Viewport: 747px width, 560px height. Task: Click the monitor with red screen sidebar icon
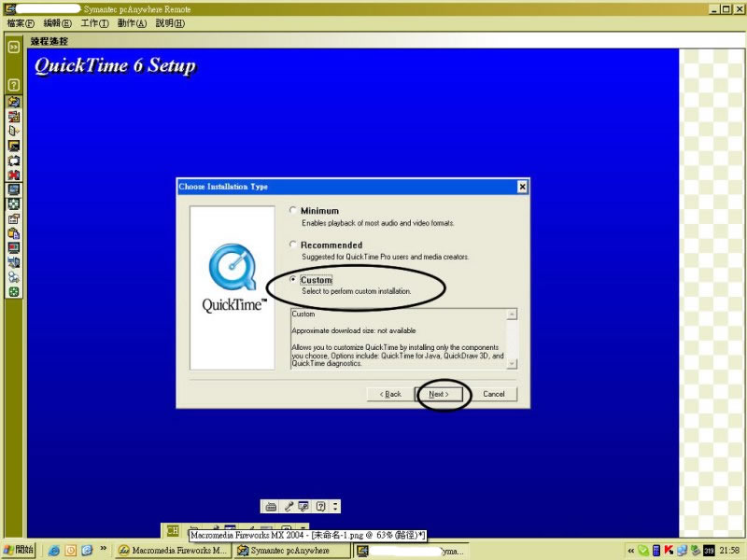pyautogui.click(x=14, y=247)
